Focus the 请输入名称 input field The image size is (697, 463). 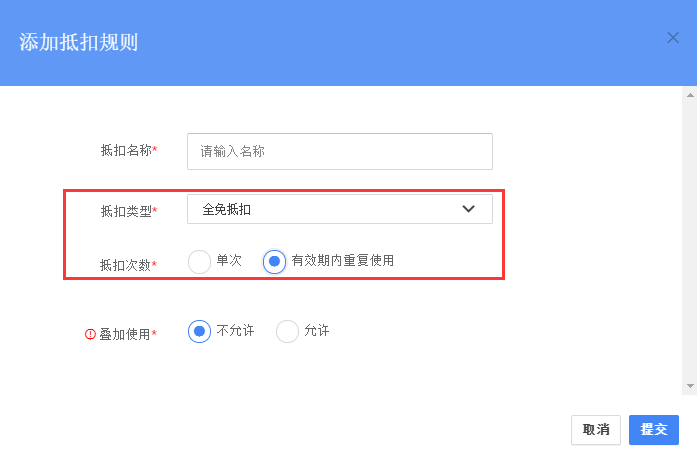(x=340, y=151)
